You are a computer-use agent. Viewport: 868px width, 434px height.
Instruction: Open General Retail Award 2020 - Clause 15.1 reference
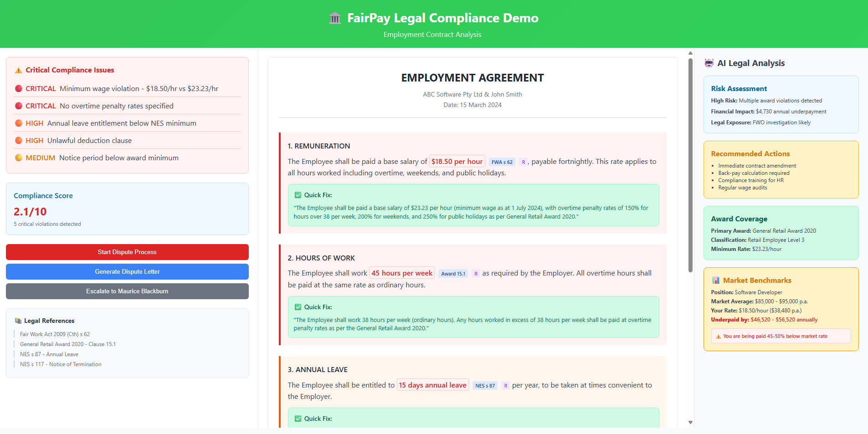point(68,344)
